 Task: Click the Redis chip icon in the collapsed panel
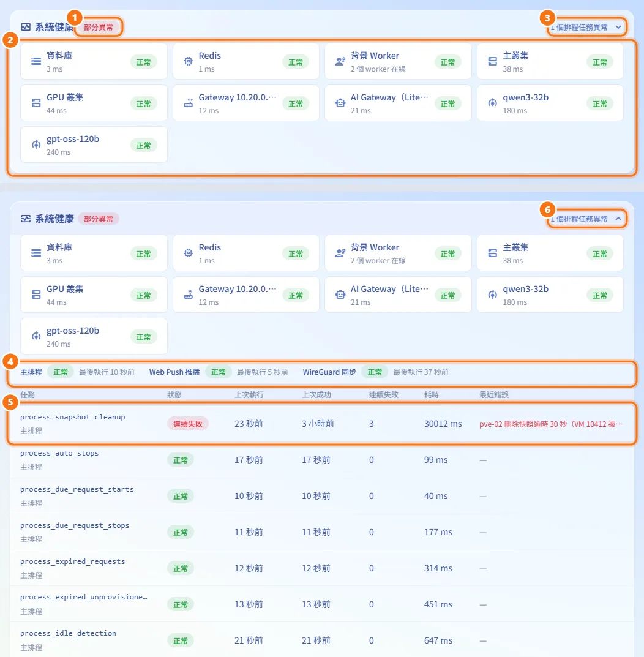(x=189, y=62)
